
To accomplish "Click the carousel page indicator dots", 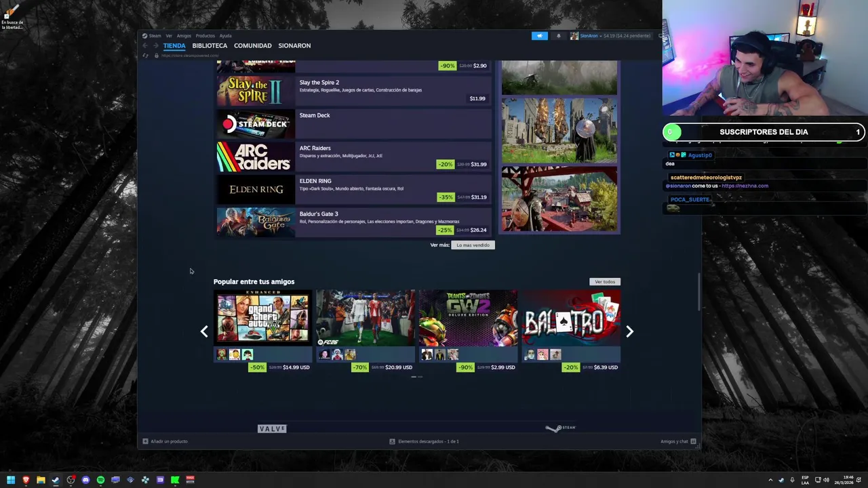I will pos(417,377).
